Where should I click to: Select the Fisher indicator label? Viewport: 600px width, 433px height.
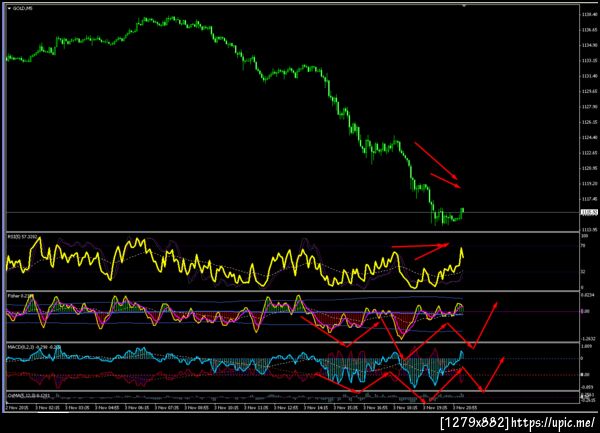coord(21,296)
